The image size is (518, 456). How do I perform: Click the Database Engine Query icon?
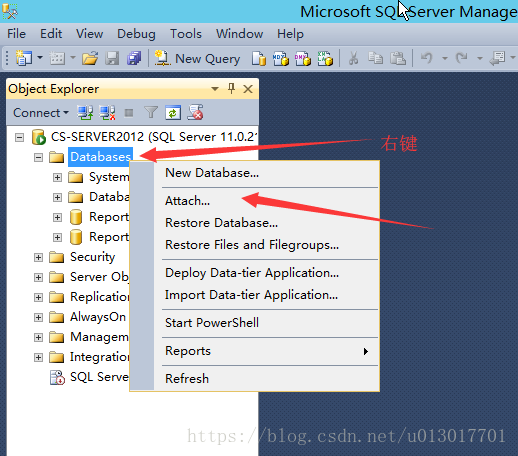point(259,58)
